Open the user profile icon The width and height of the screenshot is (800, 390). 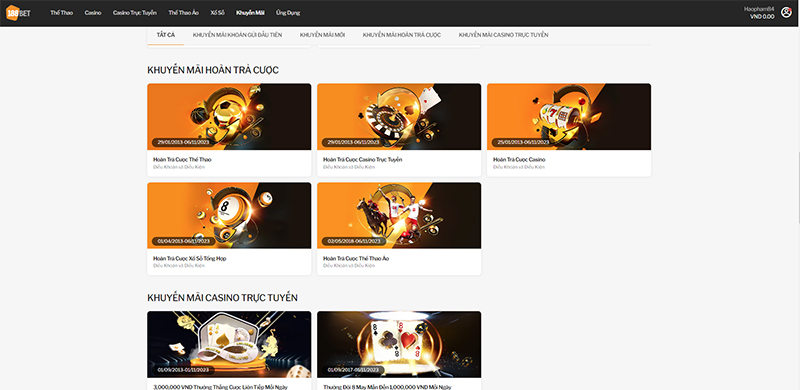[x=786, y=13]
